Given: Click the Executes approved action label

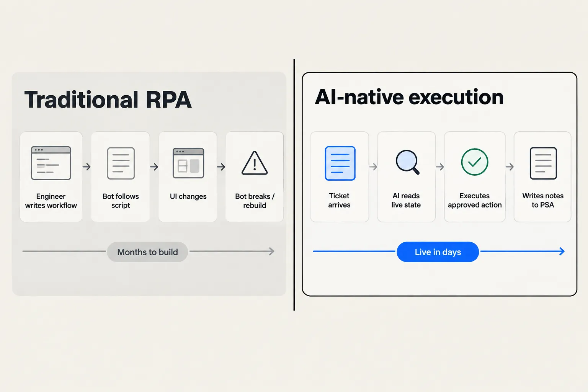Looking at the screenshot, I should click(475, 200).
